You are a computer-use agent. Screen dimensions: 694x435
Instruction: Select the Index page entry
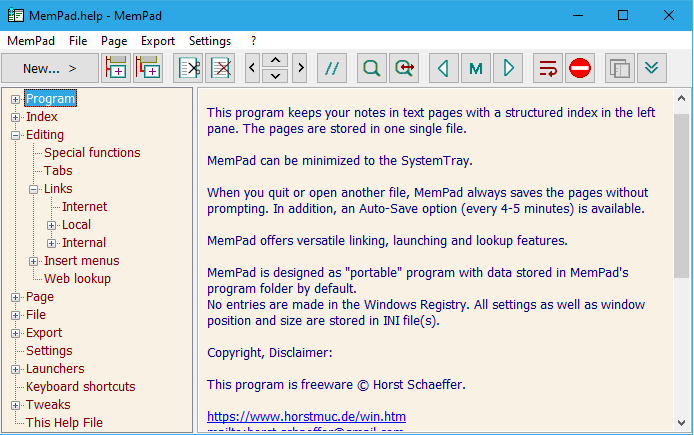[x=42, y=116]
